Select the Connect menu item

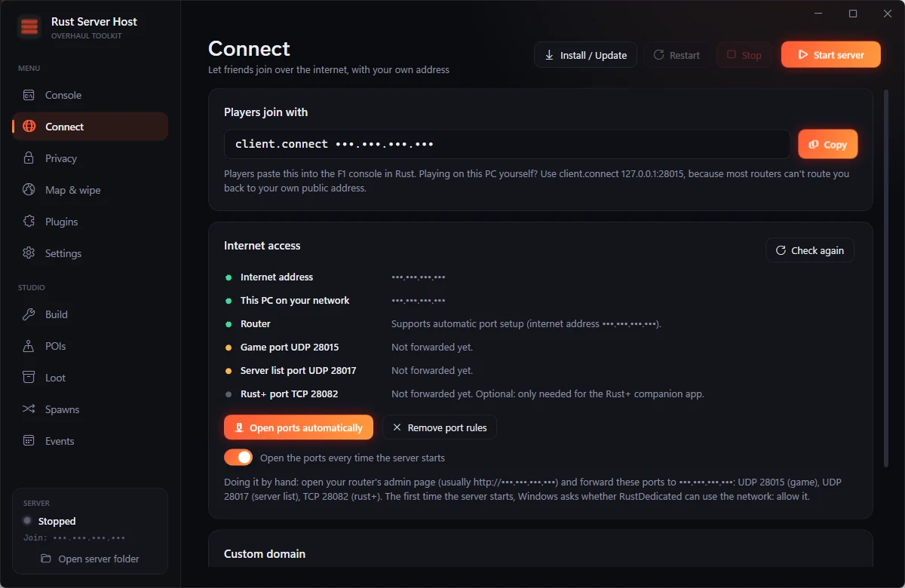click(x=90, y=127)
